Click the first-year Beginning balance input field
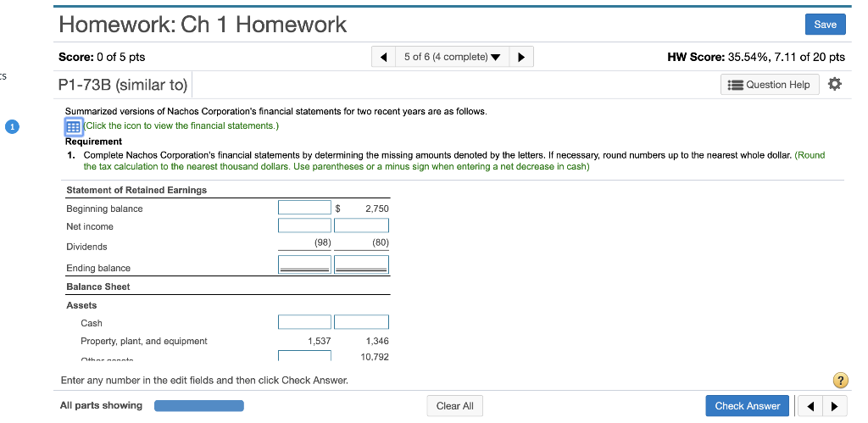The image size is (868, 423). point(304,208)
